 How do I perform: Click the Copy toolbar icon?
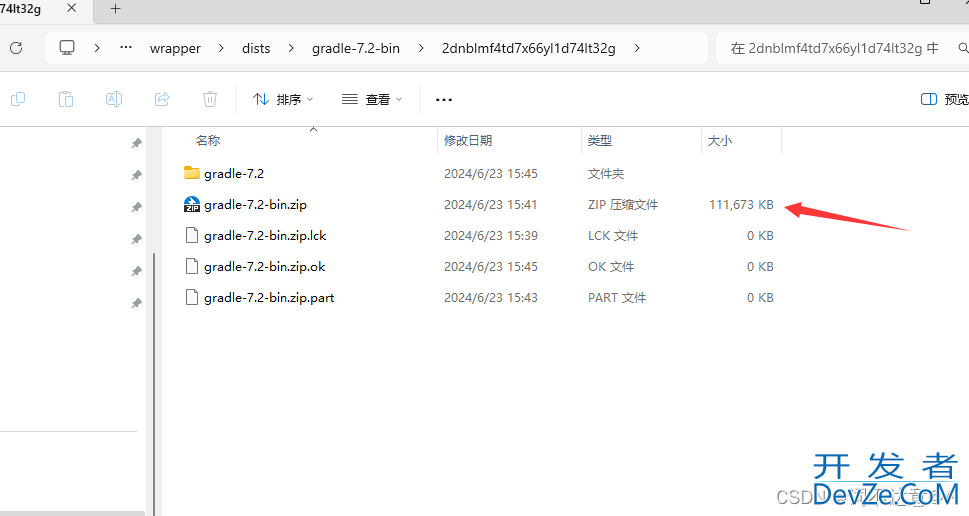[18, 99]
